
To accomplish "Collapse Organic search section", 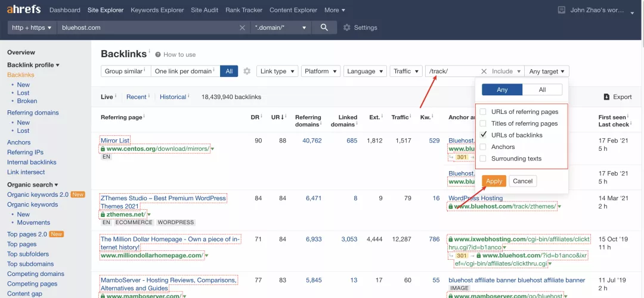I will click(x=32, y=185).
